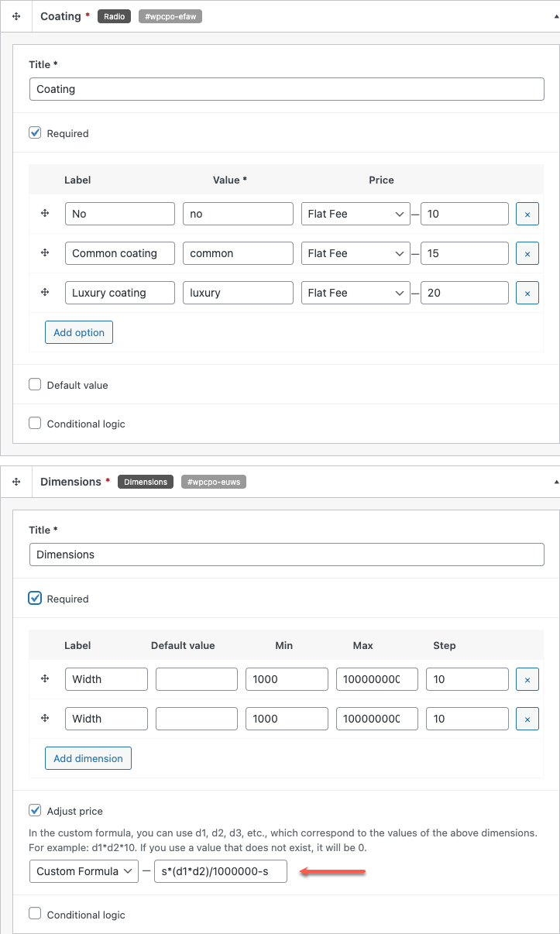Open the Flat Fee dropdown for the No option
The height and width of the screenshot is (934, 560).
click(x=356, y=214)
